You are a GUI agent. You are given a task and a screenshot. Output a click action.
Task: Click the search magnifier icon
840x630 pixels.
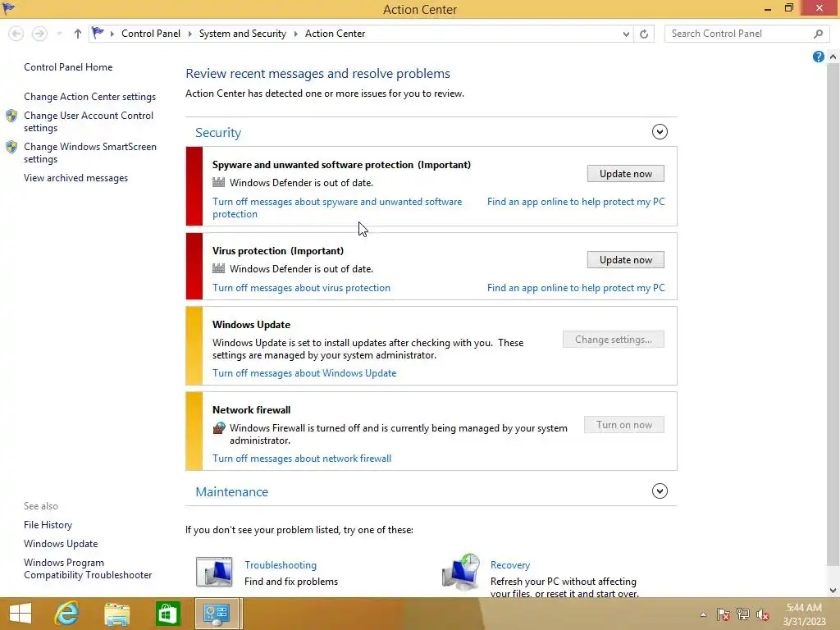point(818,34)
